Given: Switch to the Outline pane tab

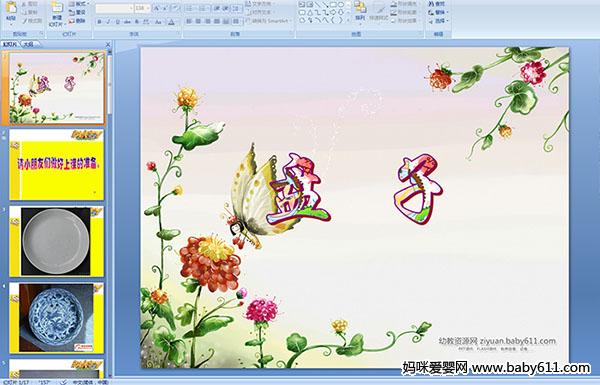Looking at the screenshot, I should 28,45.
